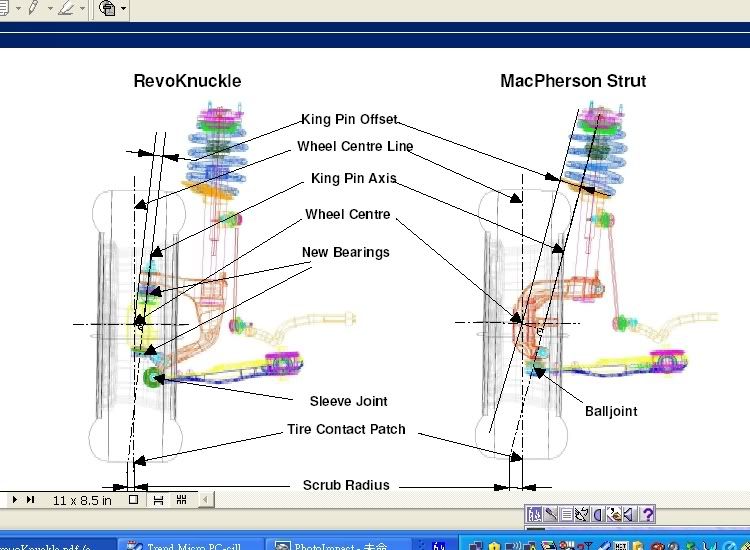Click the King Pin Offset label
750x550 pixels.
pos(349,119)
